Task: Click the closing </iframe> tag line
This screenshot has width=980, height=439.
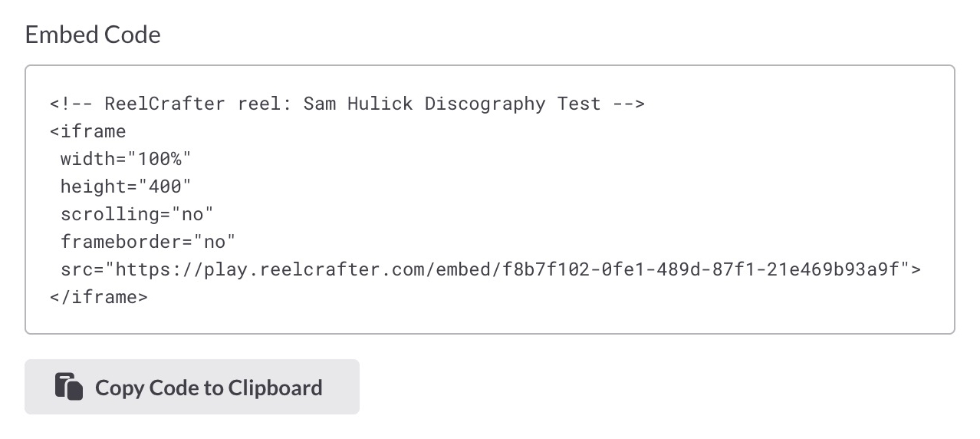Action: (x=99, y=297)
